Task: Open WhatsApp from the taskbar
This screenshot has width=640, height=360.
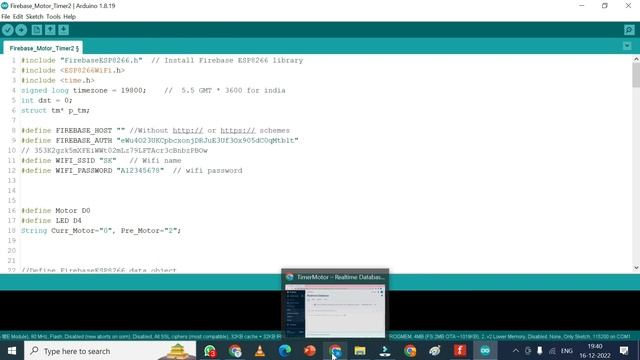Action: click(210, 351)
